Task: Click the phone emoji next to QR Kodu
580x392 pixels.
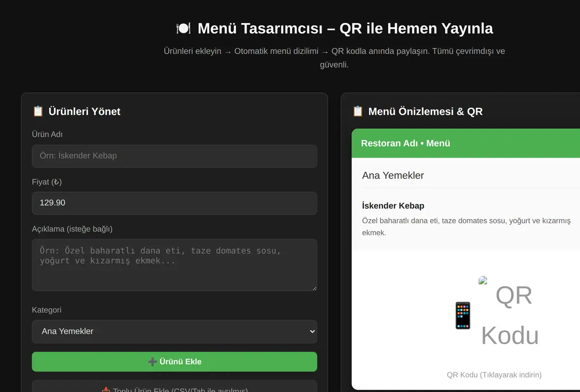Action: (463, 316)
